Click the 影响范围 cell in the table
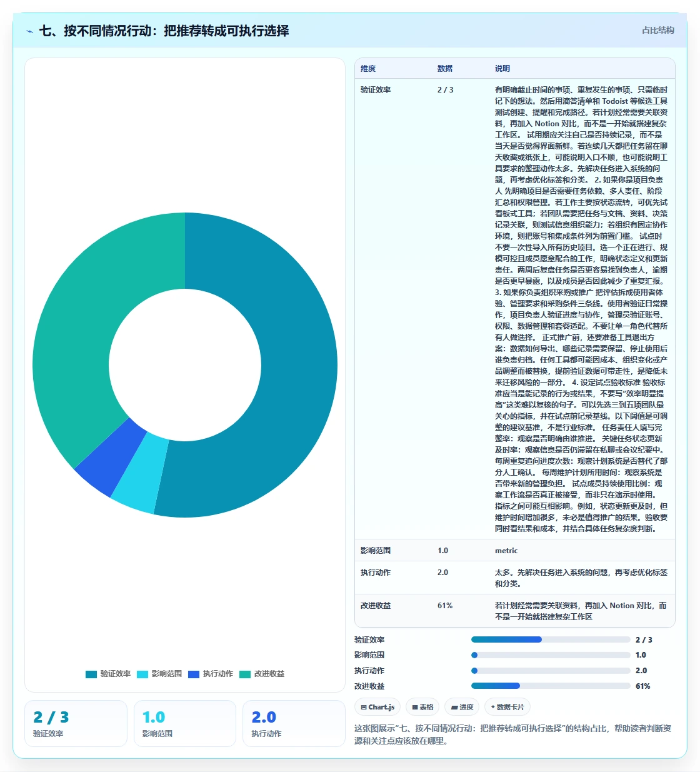 (x=376, y=551)
